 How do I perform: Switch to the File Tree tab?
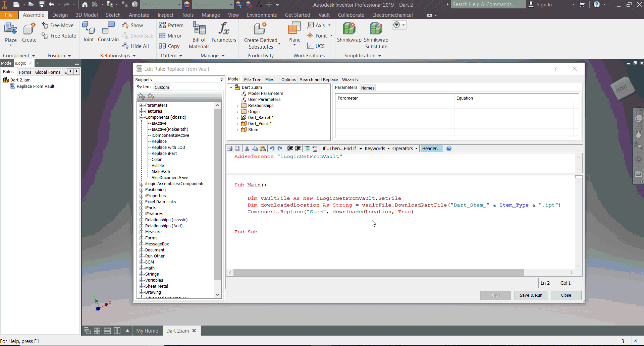tap(253, 79)
